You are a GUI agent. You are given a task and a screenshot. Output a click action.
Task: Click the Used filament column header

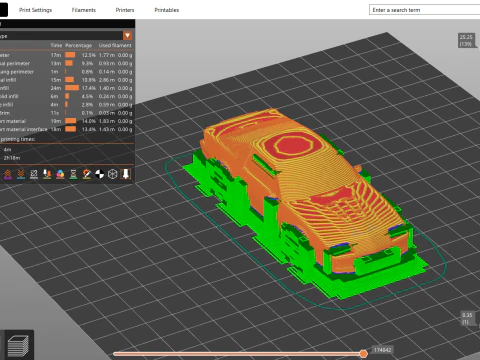point(115,45)
